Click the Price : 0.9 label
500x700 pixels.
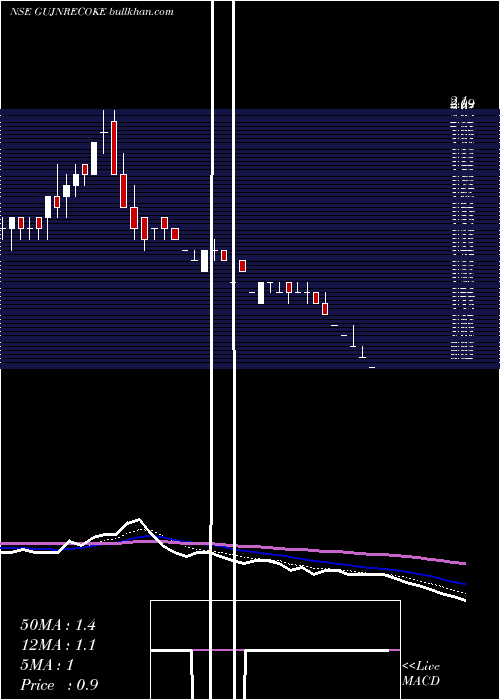[59, 685]
